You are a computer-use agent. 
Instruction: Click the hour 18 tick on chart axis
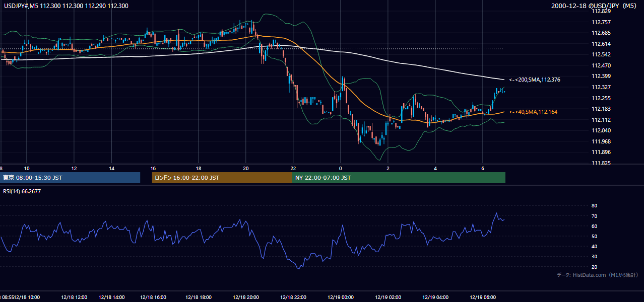click(x=199, y=168)
